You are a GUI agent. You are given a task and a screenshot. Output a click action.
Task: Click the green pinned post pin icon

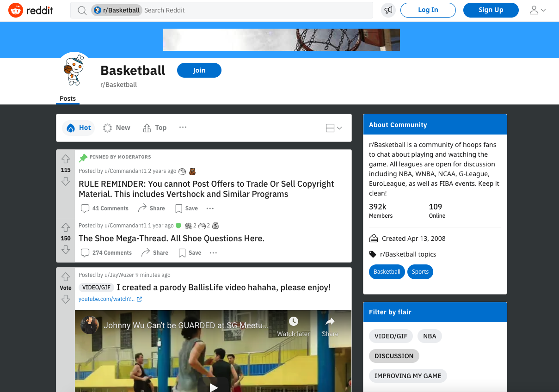click(83, 158)
